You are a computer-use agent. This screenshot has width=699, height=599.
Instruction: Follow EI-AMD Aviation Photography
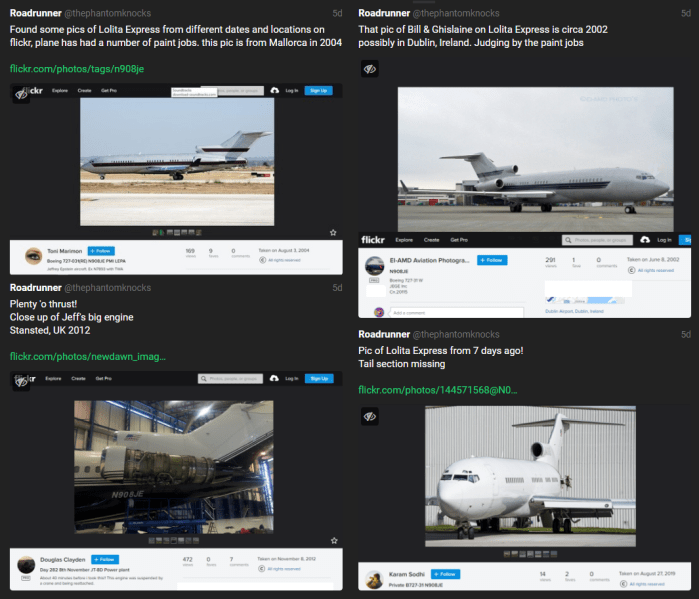pyautogui.click(x=492, y=260)
